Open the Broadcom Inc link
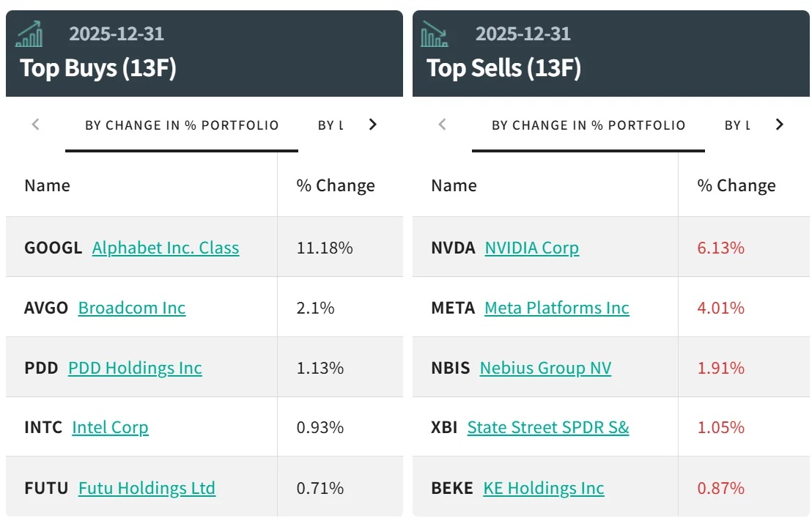 (132, 308)
